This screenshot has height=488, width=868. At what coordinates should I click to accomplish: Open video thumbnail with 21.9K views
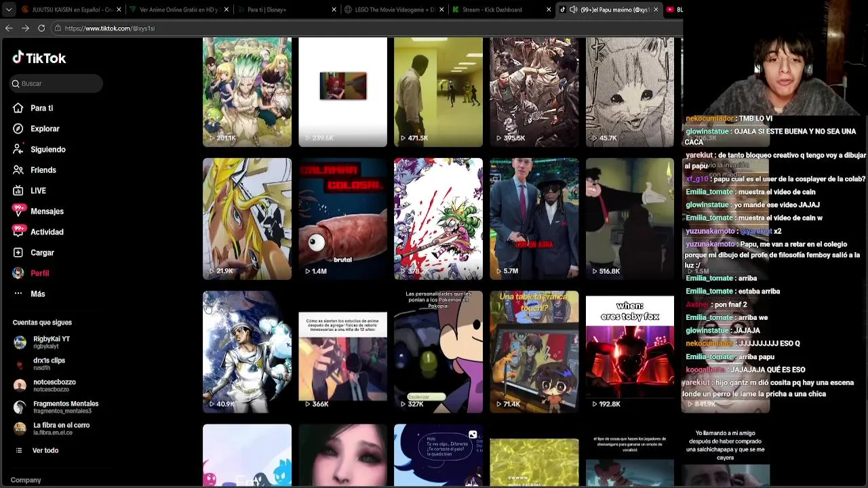point(247,219)
